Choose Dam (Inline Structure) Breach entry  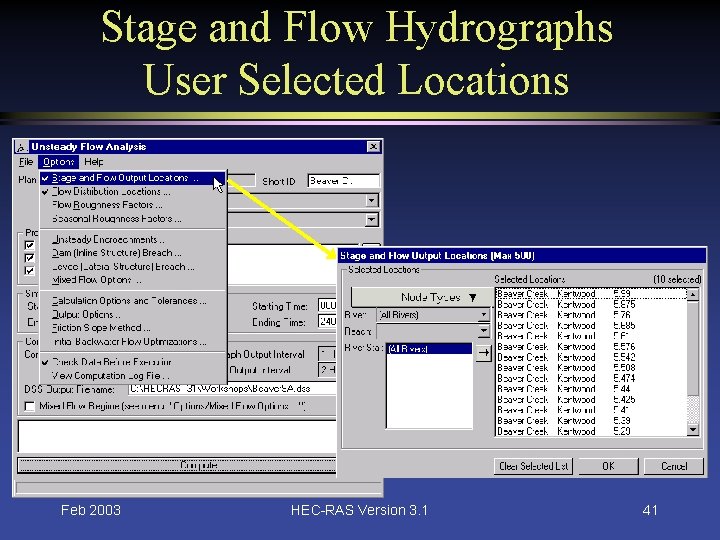point(132,253)
